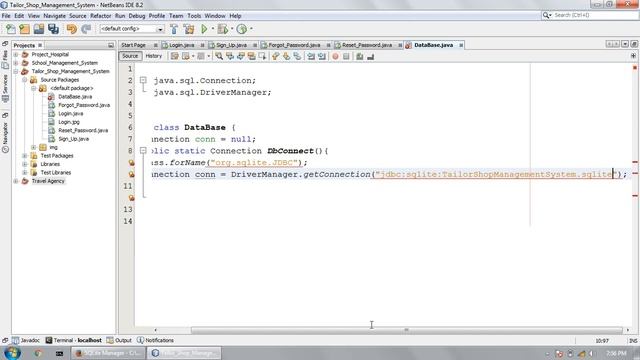This screenshot has height=360, width=640.
Task: Click the error hint bulb on line 10
Action: [131, 174]
